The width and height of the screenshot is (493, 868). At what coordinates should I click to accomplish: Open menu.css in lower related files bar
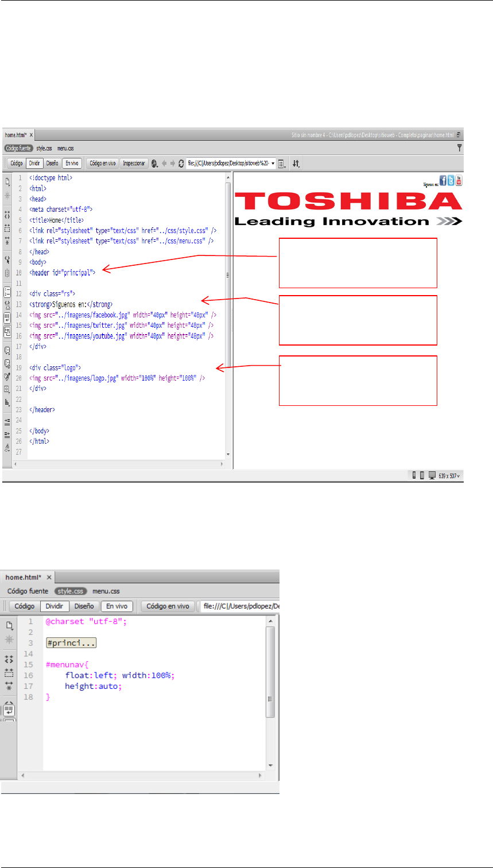tap(106, 591)
